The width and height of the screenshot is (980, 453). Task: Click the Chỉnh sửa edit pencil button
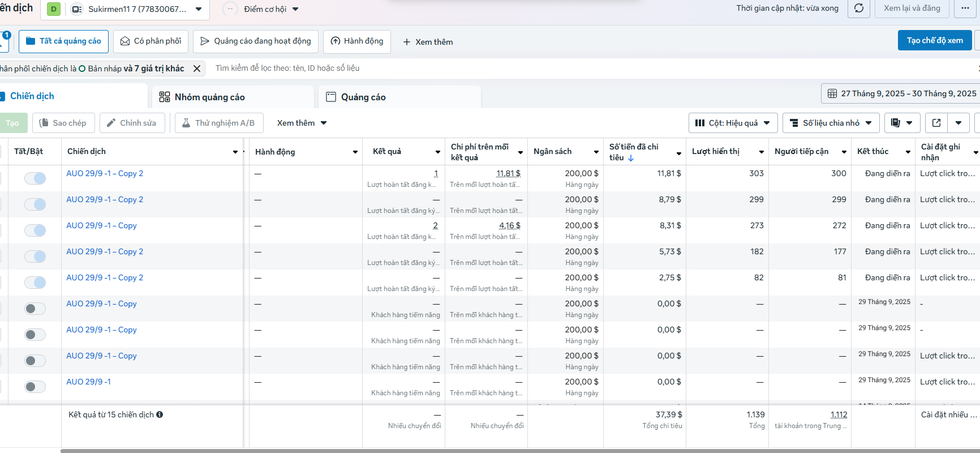pos(132,123)
